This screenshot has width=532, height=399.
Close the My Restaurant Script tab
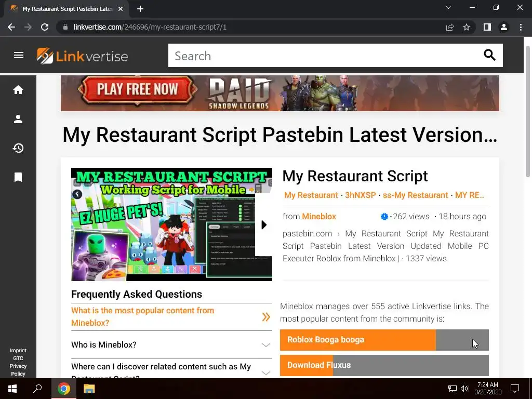pos(121,9)
